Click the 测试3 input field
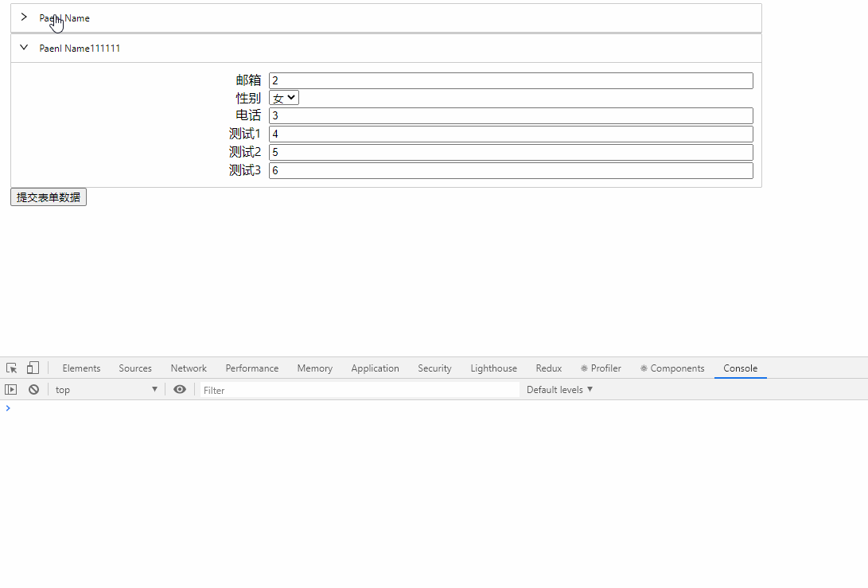The image size is (868, 588). 510,171
